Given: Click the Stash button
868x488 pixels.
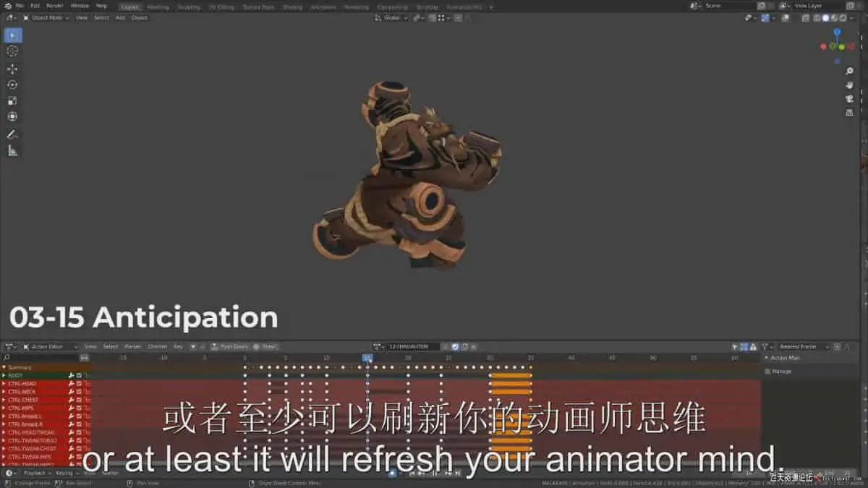Looking at the screenshot, I should click(x=267, y=346).
